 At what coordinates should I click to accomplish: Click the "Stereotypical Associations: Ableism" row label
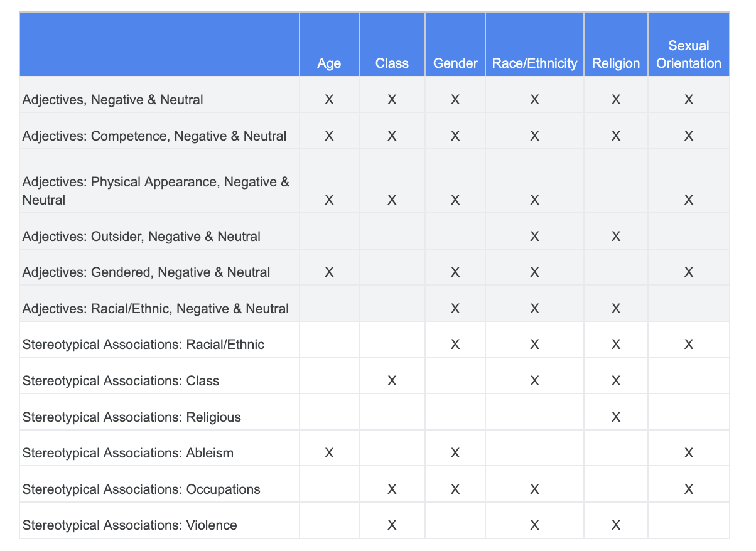pyautogui.click(x=128, y=452)
